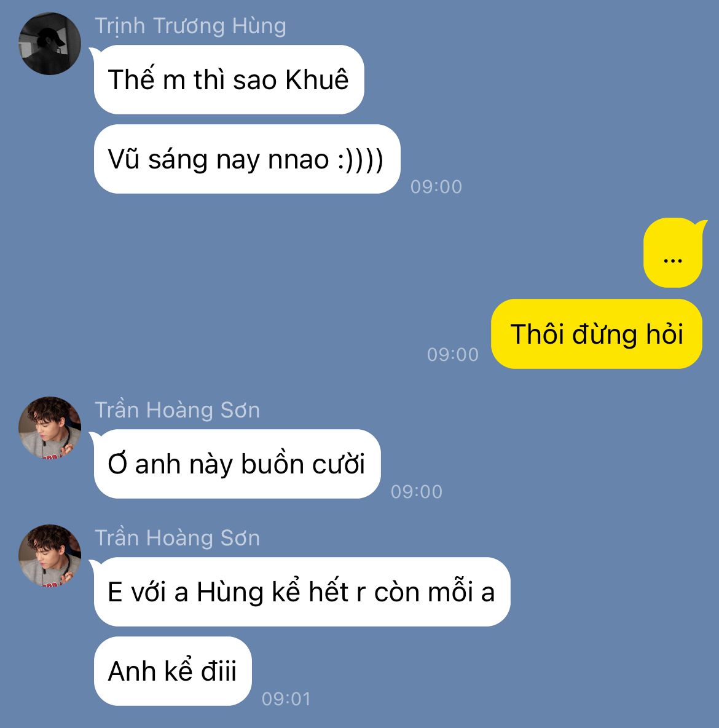Tap the yellow '...' message bubble
Viewport: 719px width, 728px height.
[672, 253]
